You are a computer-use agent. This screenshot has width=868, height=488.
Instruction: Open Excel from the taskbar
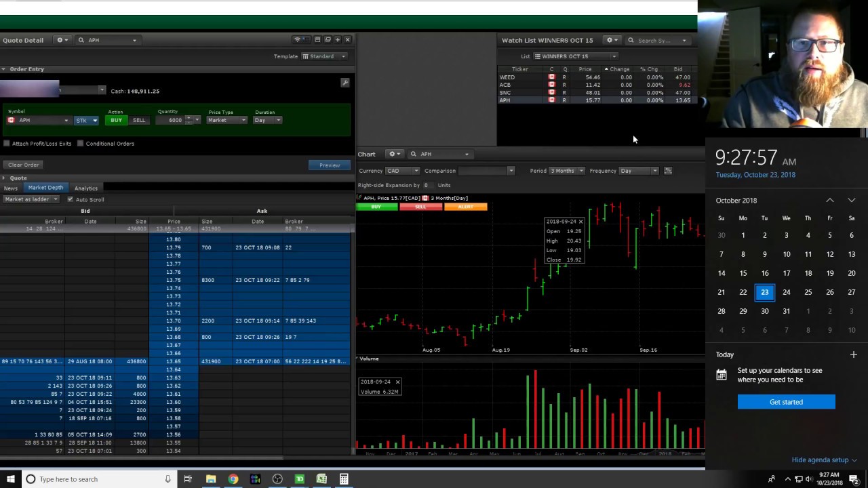tap(321, 479)
